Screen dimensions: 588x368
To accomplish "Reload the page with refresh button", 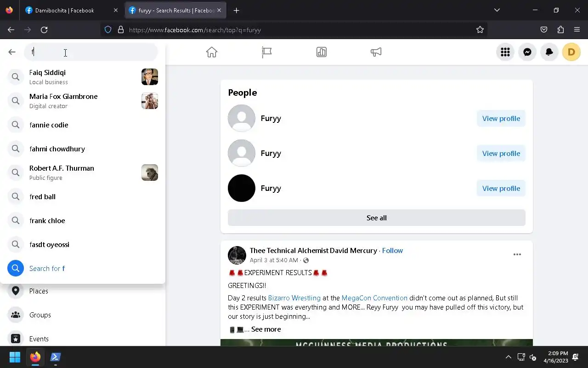I will pyautogui.click(x=44, y=29).
